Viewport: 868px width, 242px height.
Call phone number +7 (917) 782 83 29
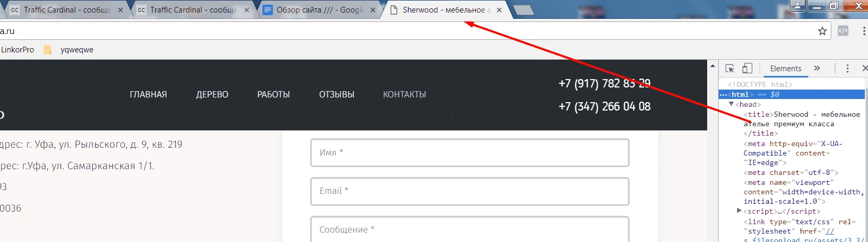pyautogui.click(x=605, y=83)
